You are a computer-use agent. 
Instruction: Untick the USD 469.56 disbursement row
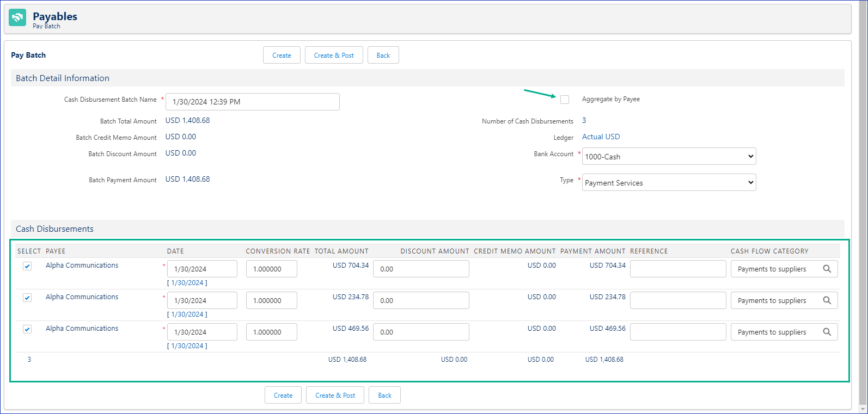click(x=27, y=329)
